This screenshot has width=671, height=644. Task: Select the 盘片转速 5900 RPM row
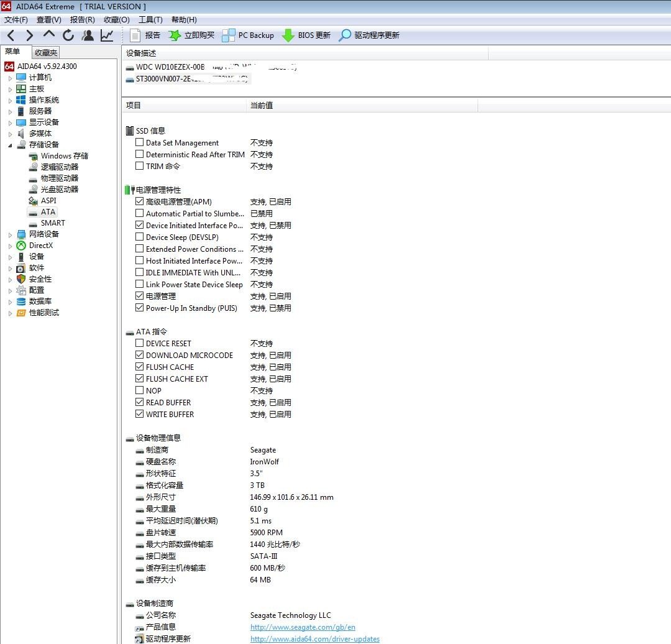pyautogui.click(x=209, y=533)
